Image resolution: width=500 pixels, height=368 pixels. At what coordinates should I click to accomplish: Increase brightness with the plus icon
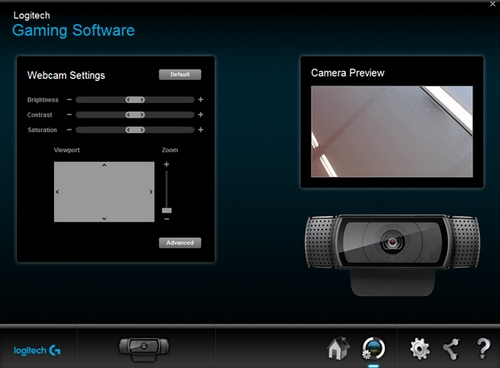[x=201, y=99]
